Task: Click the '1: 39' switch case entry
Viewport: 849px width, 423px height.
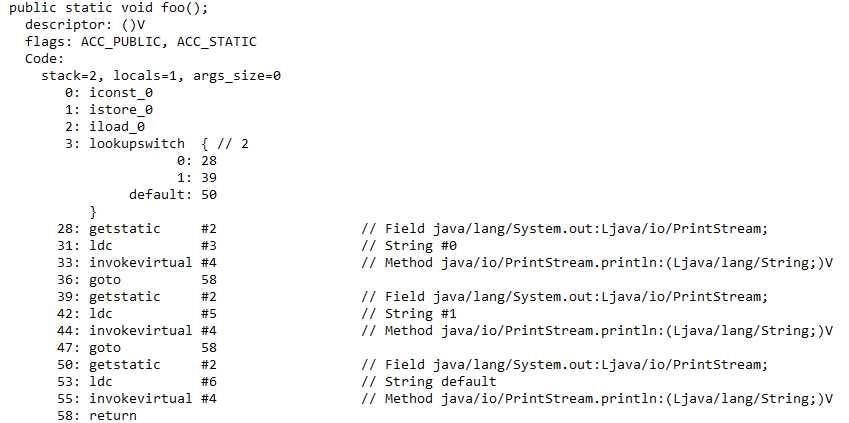Action: [197, 178]
